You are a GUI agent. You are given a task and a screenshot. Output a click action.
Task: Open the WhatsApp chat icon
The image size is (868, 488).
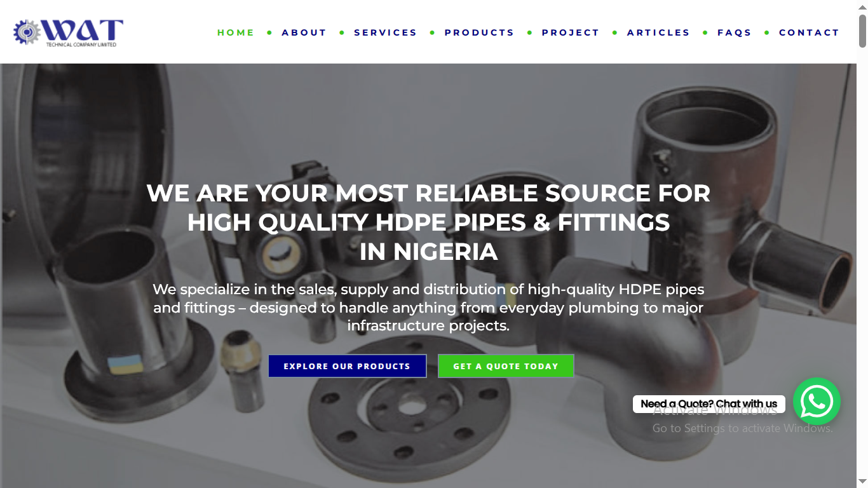pyautogui.click(x=817, y=402)
